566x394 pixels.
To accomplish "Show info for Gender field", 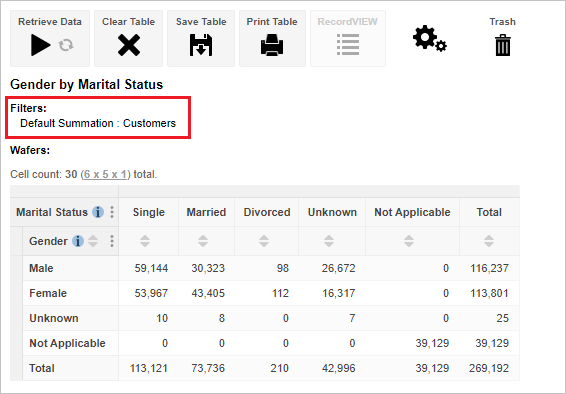I will [x=78, y=241].
